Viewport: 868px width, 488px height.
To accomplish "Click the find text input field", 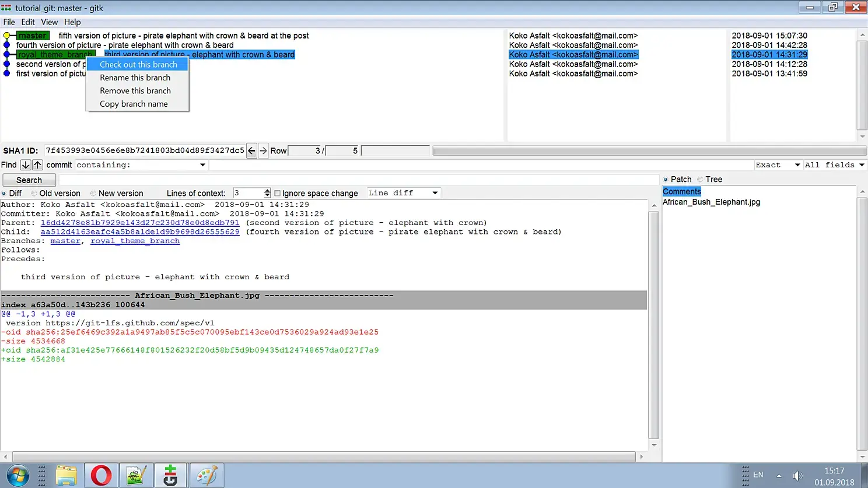I will coord(481,165).
